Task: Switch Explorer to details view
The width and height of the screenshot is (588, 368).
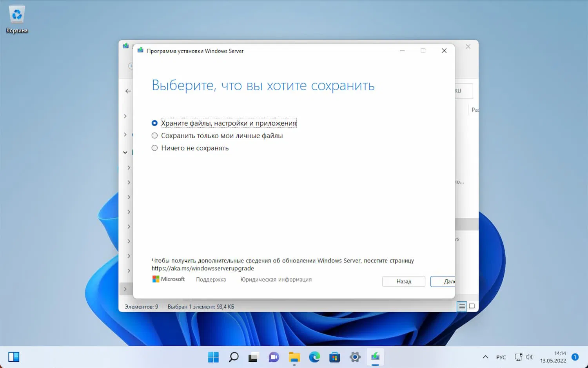Action: [462, 307]
